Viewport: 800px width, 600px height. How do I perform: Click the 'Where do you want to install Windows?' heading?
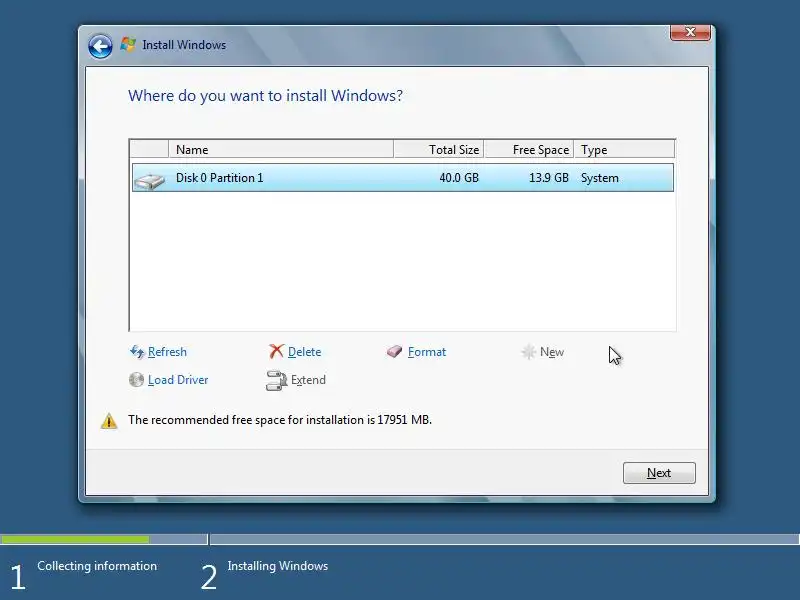tap(265, 95)
